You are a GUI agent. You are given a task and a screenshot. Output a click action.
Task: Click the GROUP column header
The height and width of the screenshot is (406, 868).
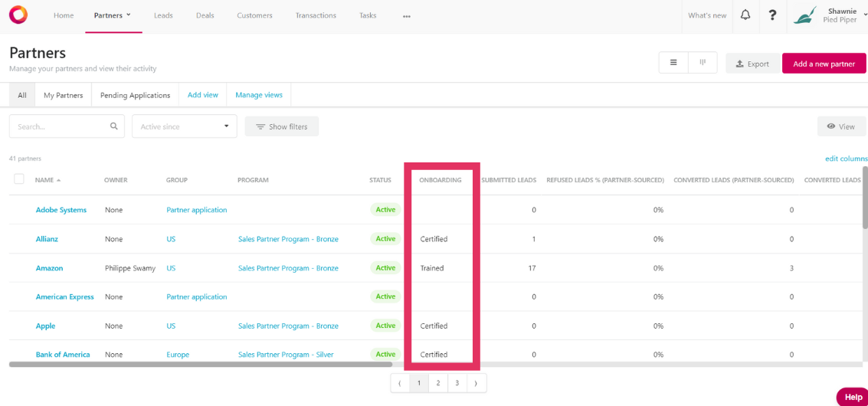pyautogui.click(x=177, y=180)
